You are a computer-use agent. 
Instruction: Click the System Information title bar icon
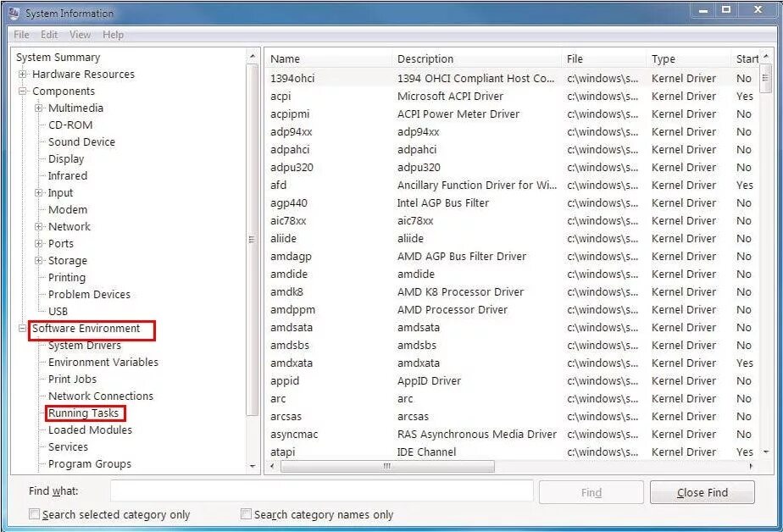tap(14, 13)
